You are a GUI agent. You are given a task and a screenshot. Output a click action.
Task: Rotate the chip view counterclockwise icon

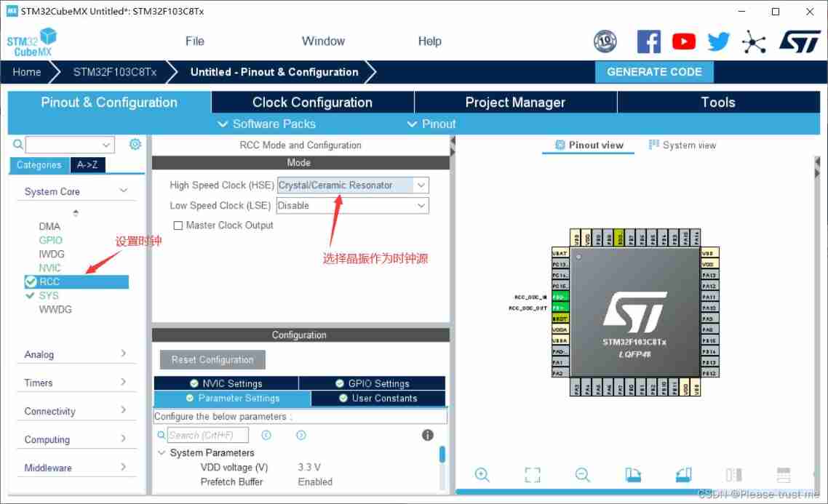click(683, 474)
